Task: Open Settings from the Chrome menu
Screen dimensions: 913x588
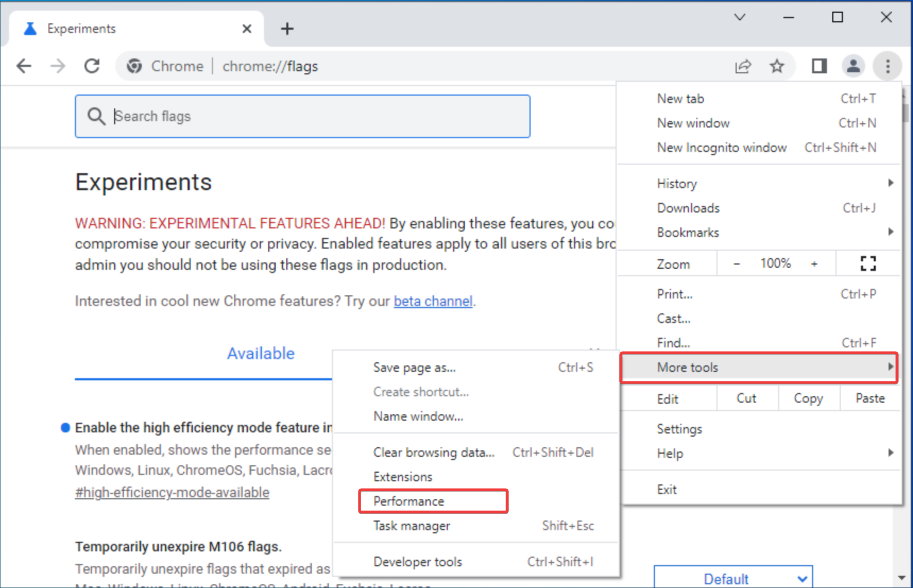Action: pyautogui.click(x=760, y=429)
